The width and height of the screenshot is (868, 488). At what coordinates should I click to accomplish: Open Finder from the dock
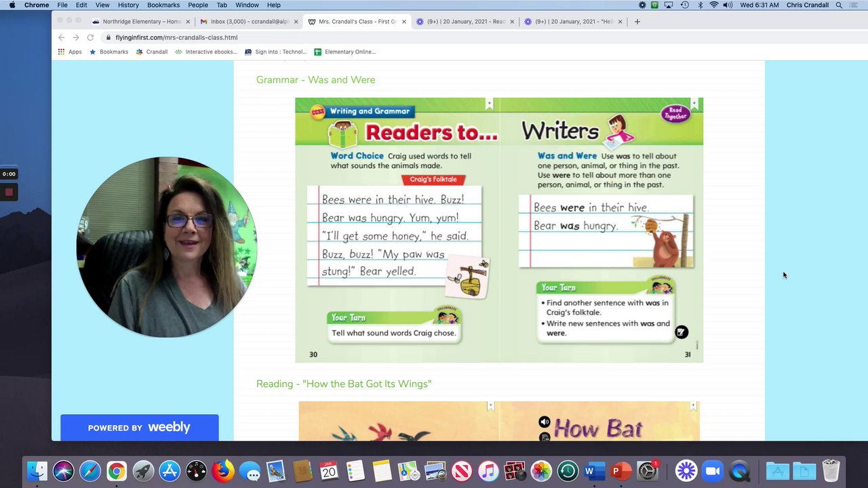(37, 470)
